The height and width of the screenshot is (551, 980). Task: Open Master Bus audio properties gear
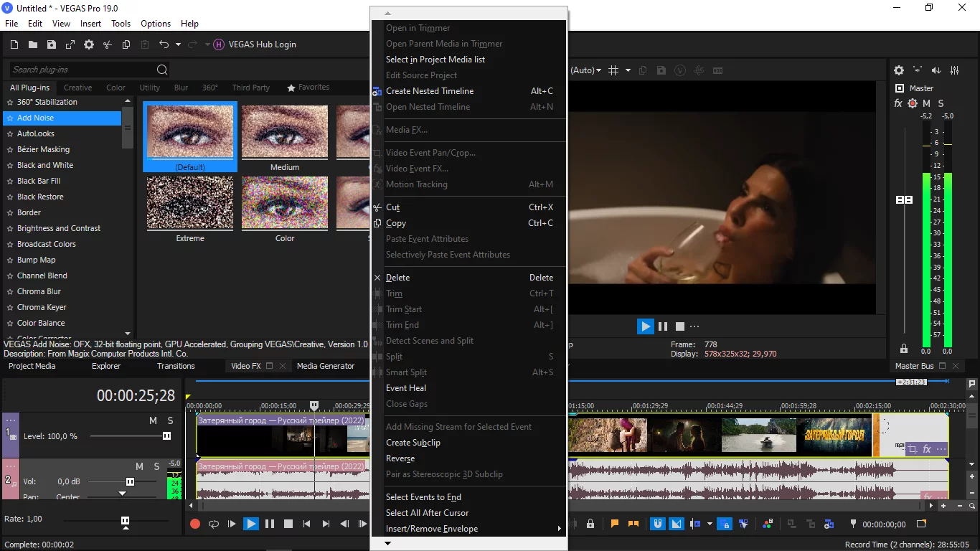tap(899, 70)
